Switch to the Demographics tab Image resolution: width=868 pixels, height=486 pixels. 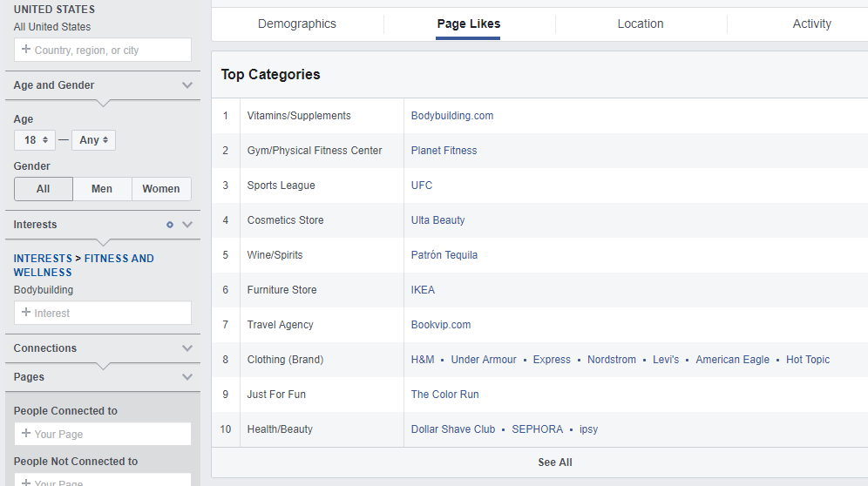[296, 24]
